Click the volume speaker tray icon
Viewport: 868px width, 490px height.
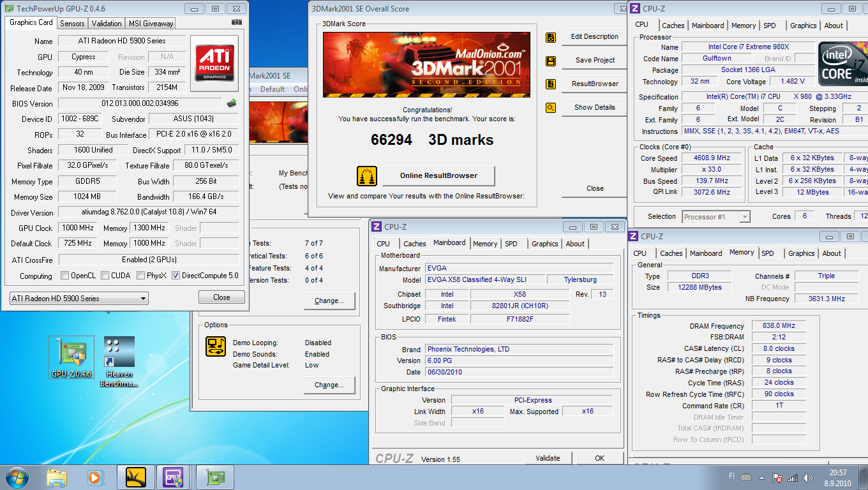(808, 478)
